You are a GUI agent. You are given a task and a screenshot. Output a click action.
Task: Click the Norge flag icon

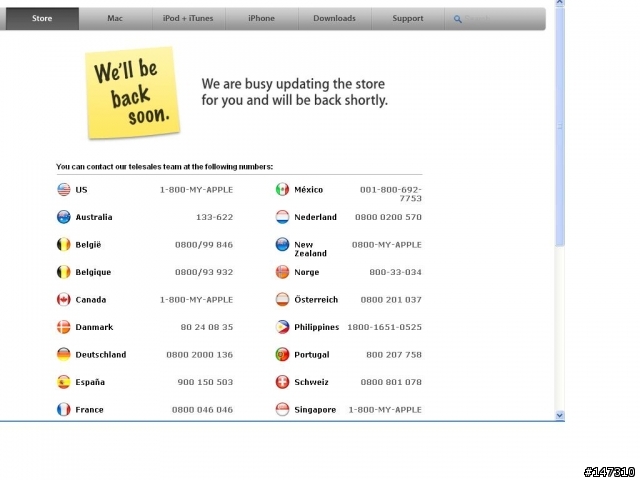(282, 272)
